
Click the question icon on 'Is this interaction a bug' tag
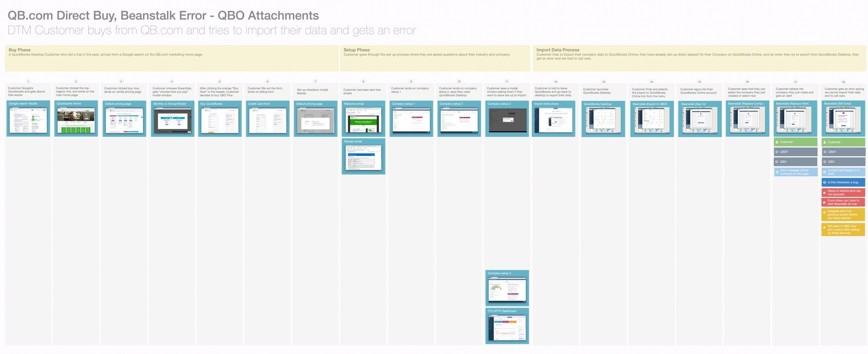pos(825,182)
